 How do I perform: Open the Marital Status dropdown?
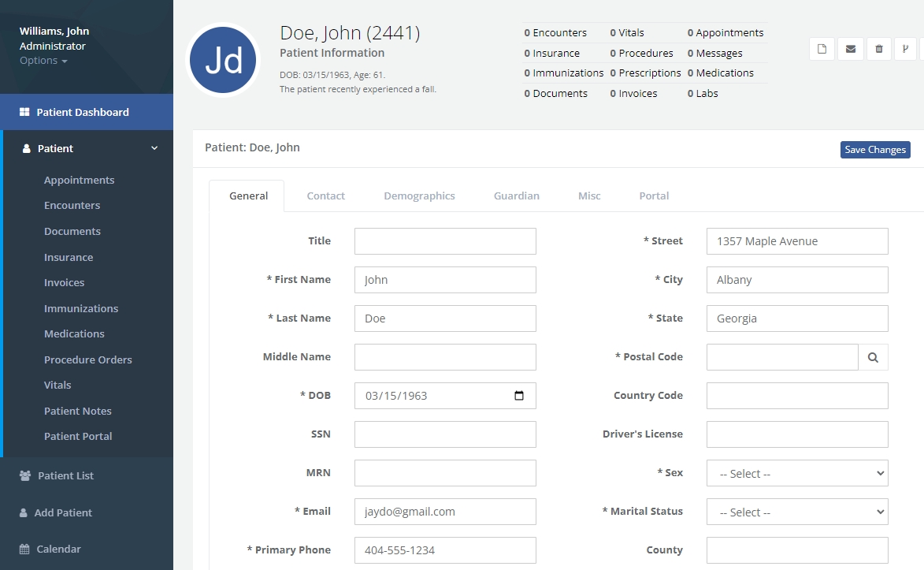pyautogui.click(x=796, y=512)
